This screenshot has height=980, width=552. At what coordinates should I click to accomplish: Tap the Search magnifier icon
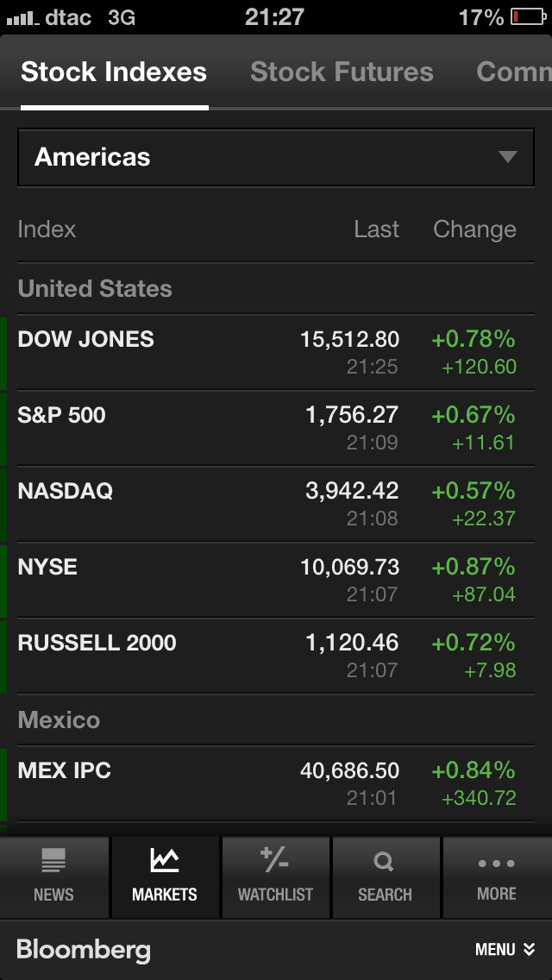(x=385, y=861)
